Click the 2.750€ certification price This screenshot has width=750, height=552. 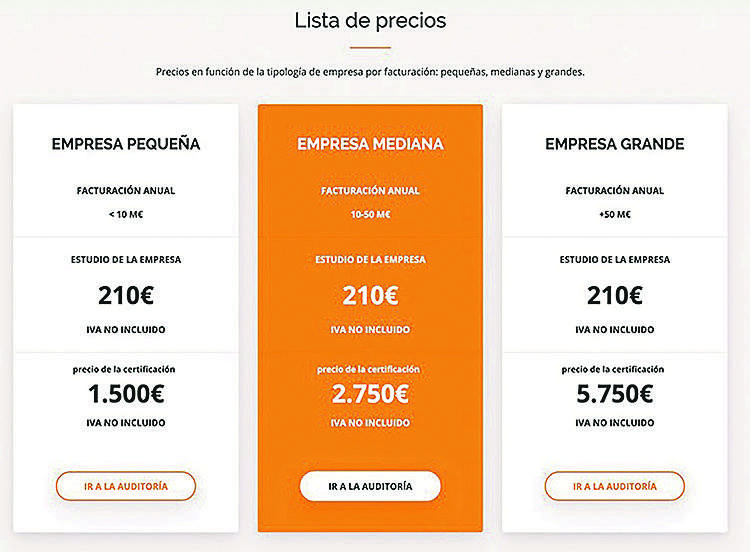(370, 394)
